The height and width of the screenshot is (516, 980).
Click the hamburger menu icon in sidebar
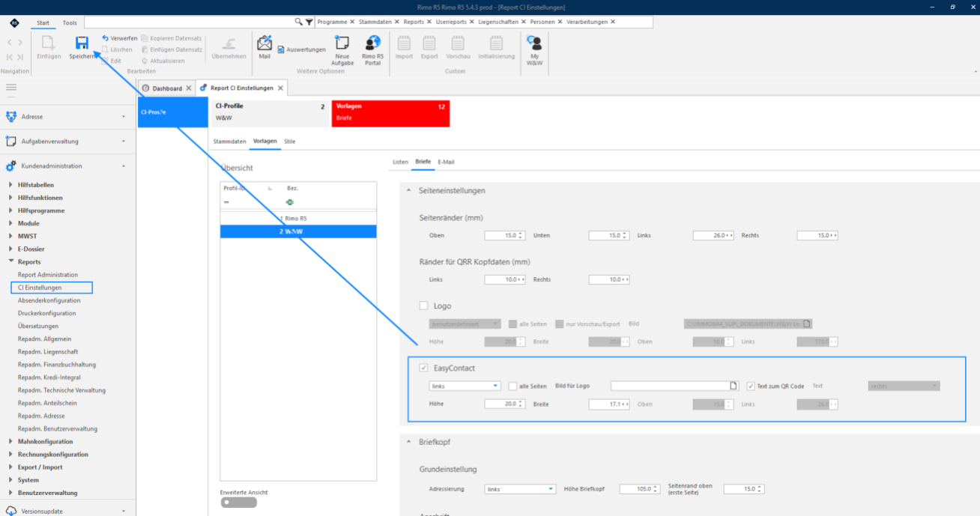tap(11, 88)
